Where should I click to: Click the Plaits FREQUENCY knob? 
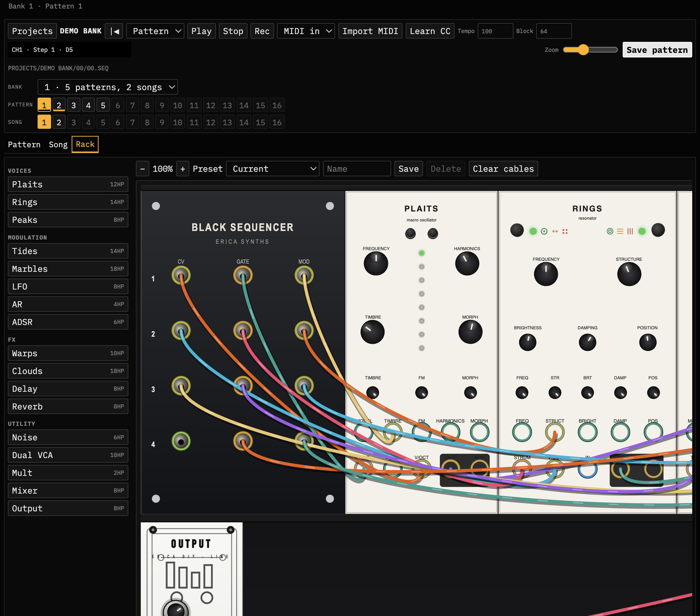point(376,263)
